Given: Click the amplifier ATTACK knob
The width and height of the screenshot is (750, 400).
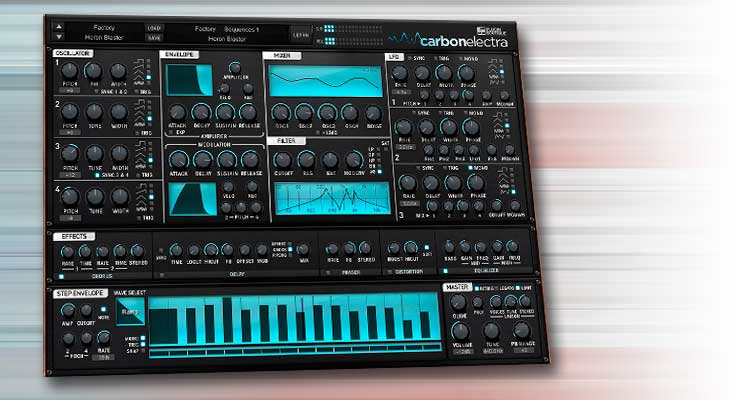Looking at the screenshot, I should (177, 112).
